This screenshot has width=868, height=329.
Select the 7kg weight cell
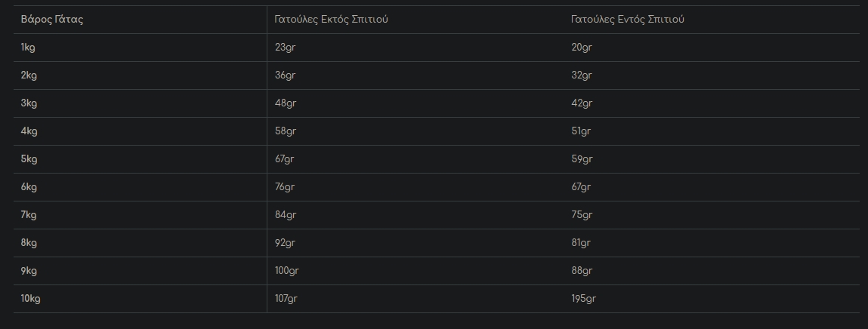(29, 215)
